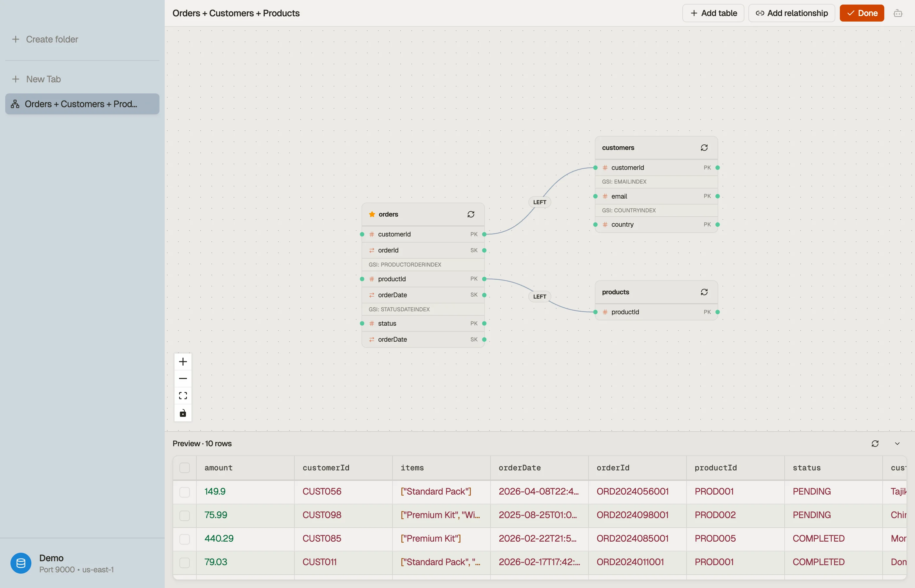Click the Orders + Customers + Products title
The height and width of the screenshot is (588, 915).
[x=236, y=13]
